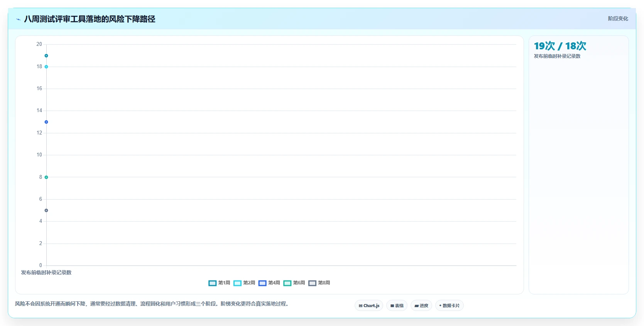Toggle the 第2周 legend color box
The width and height of the screenshot is (644, 326).
pos(238,283)
